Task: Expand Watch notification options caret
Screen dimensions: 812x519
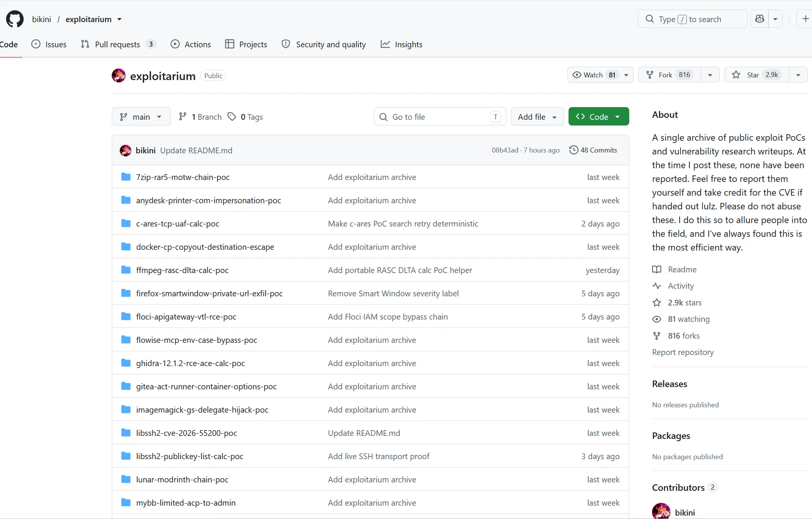Action: pos(626,75)
